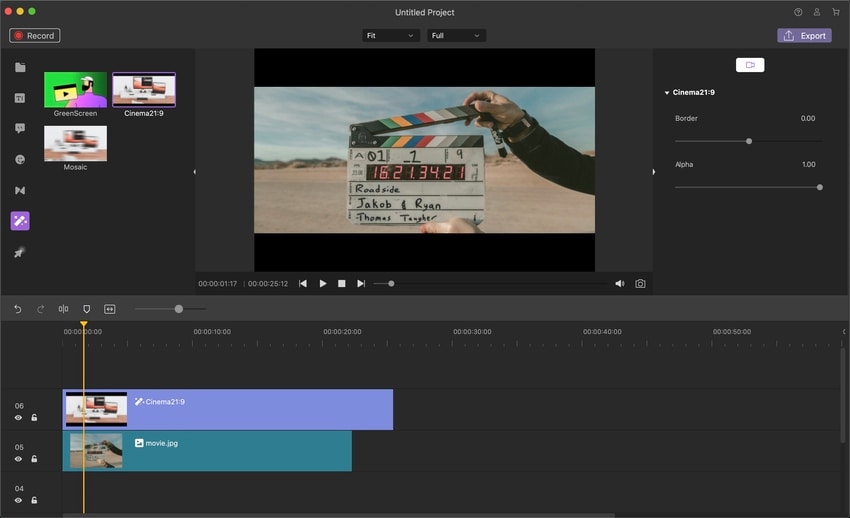This screenshot has height=518, width=850.
Task: Select the movie.jpg clip on timeline
Action: tap(207, 451)
